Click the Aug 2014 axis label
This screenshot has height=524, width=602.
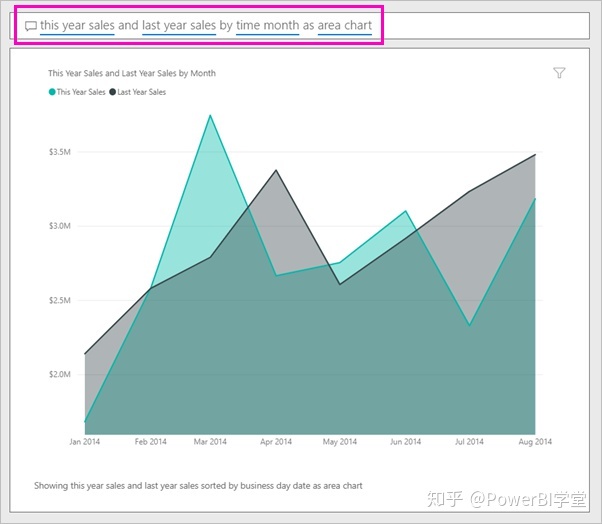(535, 441)
